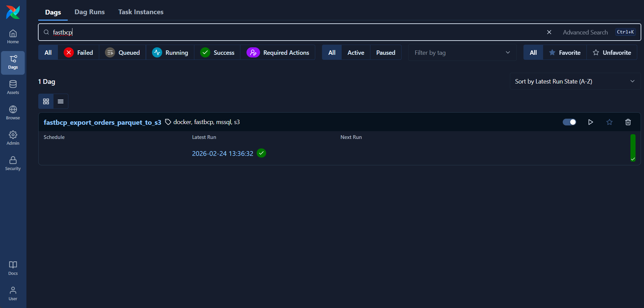The width and height of the screenshot is (644, 308).
Task: Switch to card view layout
Action: (46, 101)
